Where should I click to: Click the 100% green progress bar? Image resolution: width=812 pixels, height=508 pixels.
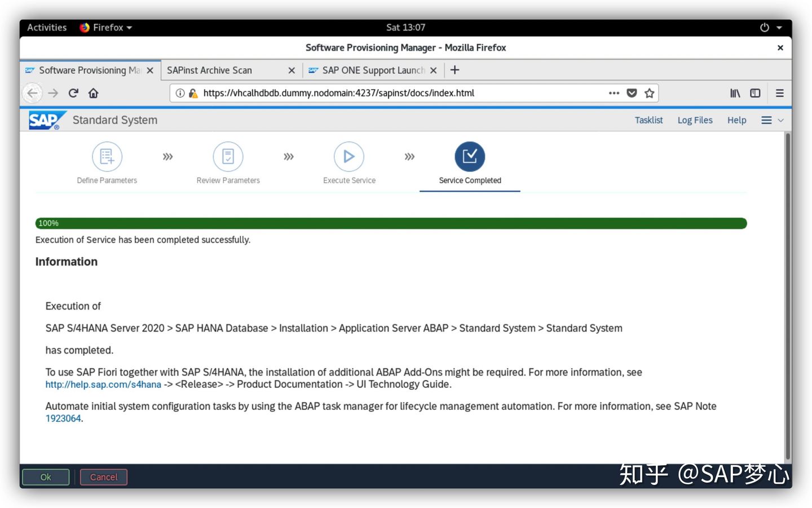[x=391, y=223]
